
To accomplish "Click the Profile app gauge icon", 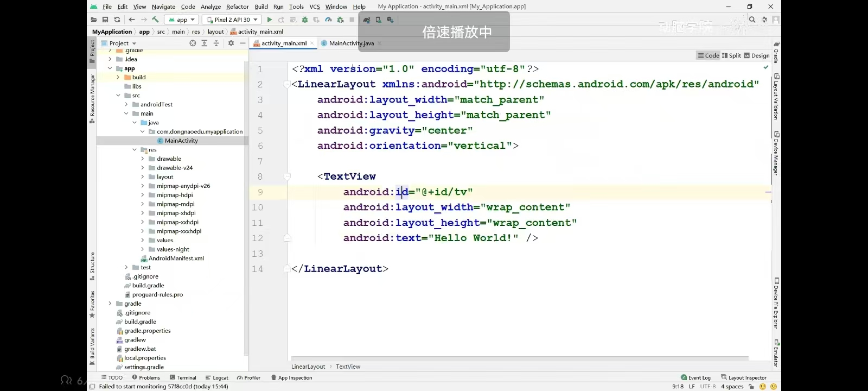I will pos(328,20).
